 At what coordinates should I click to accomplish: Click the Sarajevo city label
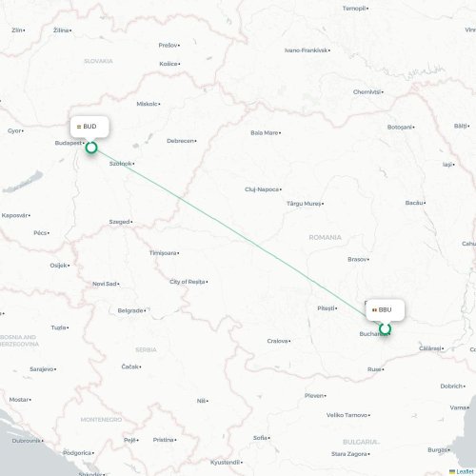click(42, 369)
